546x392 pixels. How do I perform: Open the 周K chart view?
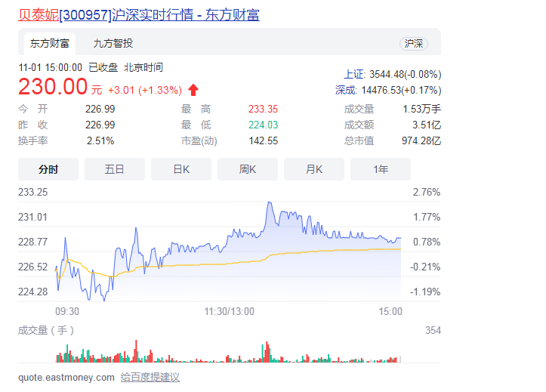(x=248, y=169)
